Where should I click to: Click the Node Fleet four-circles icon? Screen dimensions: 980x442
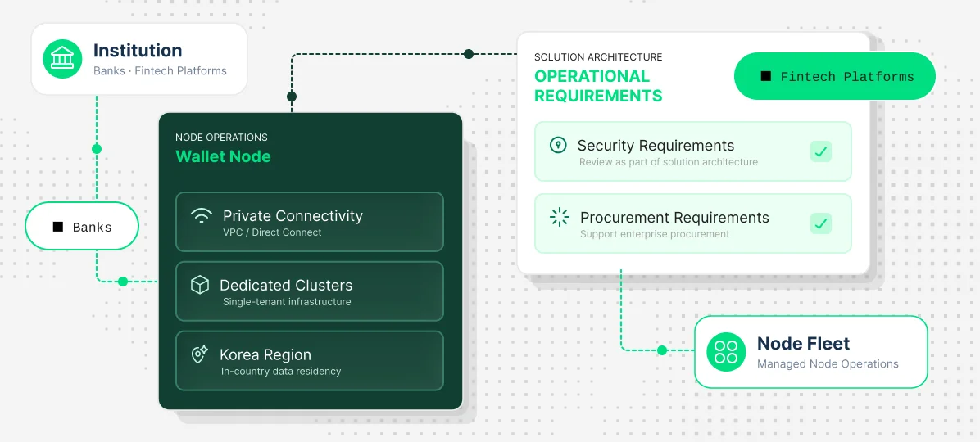726,352
